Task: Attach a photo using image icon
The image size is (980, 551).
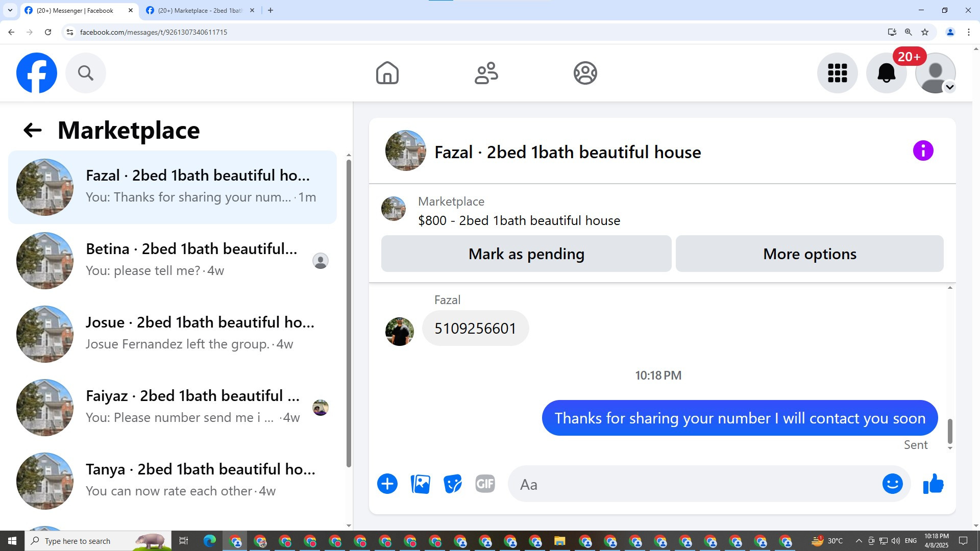Action: coord(420,484)
